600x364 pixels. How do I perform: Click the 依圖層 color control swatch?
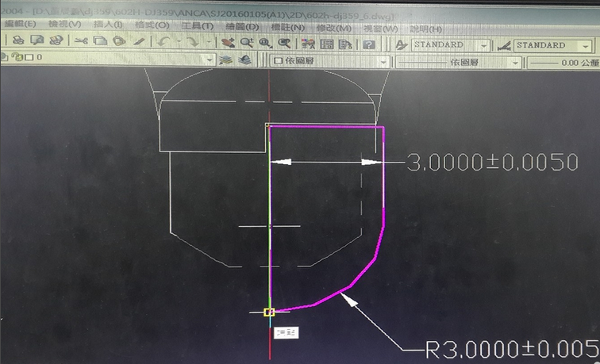pyautogui.click(x=279, y=59)
